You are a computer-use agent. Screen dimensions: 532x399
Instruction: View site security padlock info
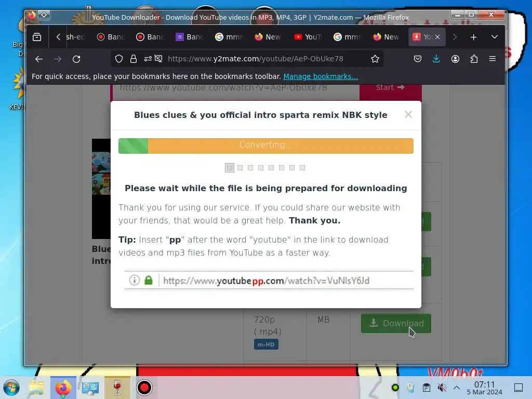134,59
